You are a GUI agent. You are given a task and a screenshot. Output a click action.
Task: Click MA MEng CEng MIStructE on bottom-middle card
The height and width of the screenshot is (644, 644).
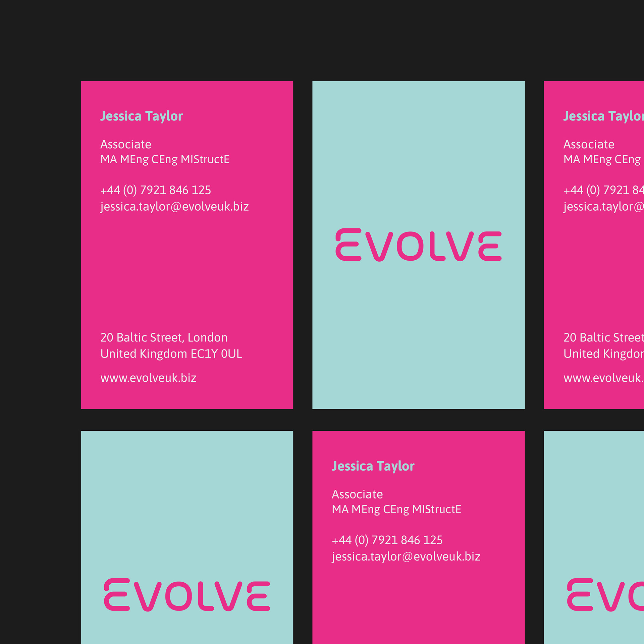tap(396, 509)
